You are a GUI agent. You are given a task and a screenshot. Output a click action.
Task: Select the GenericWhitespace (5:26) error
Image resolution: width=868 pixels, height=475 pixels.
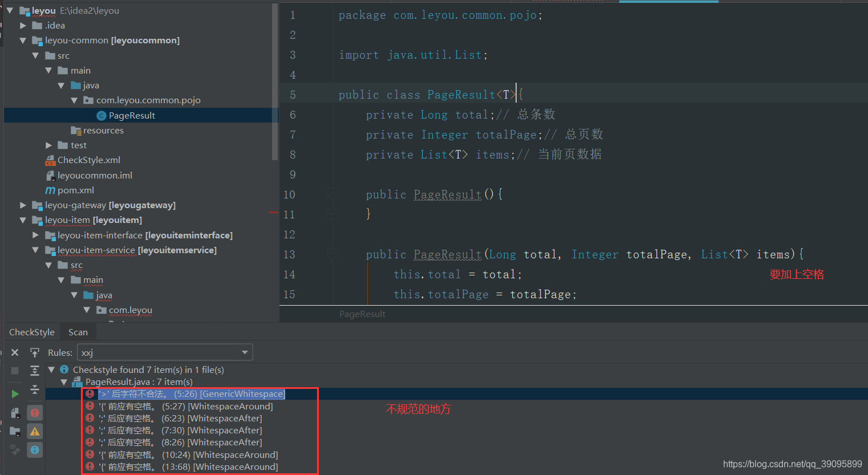pos(191,394)
